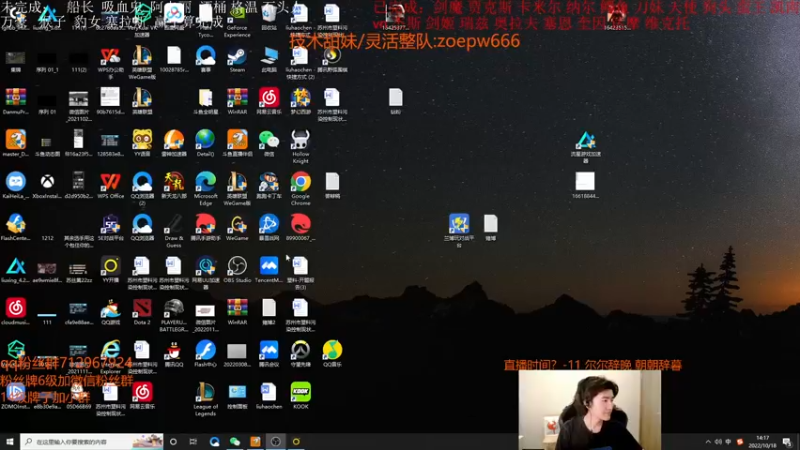Select the master_D... desktop icon
This screenshot has width=800, height=450.
point(16,143)
